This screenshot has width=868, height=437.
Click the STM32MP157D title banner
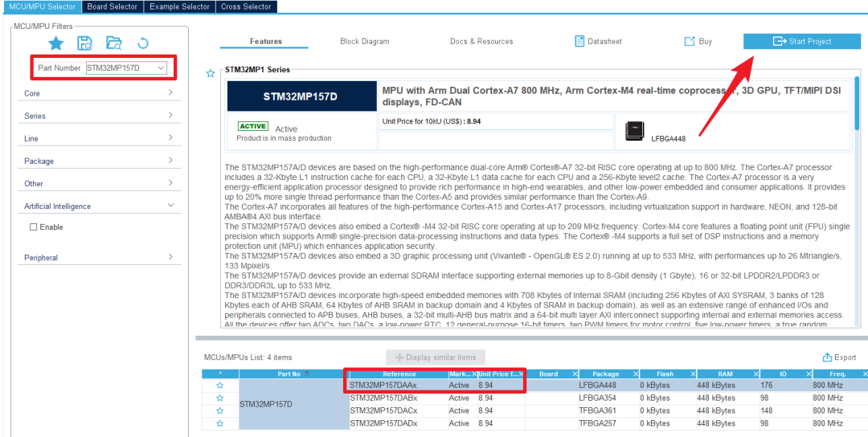click(x=301, y=97)
